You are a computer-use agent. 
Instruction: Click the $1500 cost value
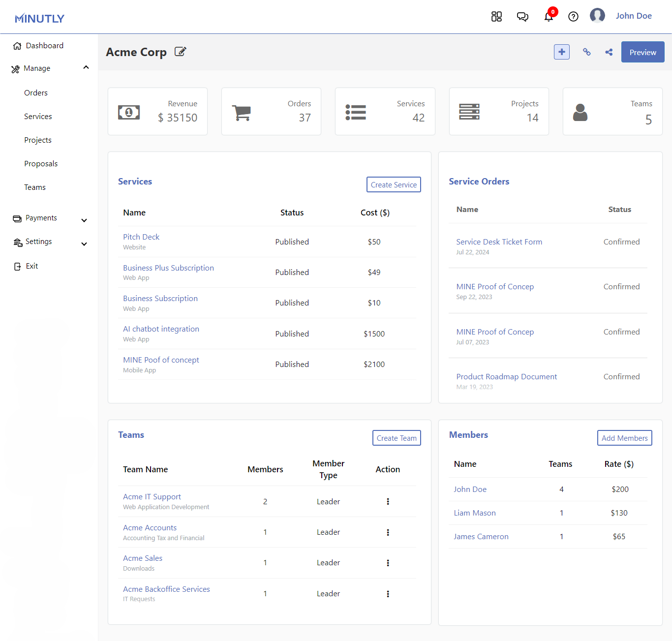[374, 334]
